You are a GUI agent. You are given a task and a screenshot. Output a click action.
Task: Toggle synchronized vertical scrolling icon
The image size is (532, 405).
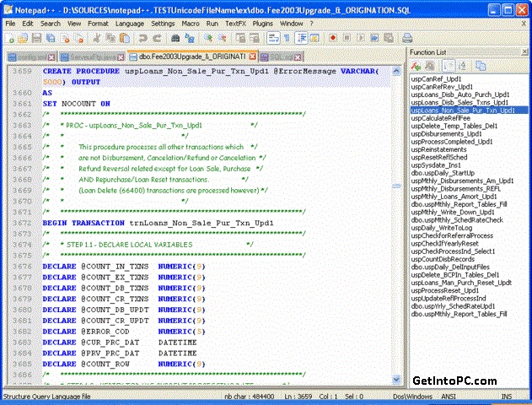click(x=240, y=38)
